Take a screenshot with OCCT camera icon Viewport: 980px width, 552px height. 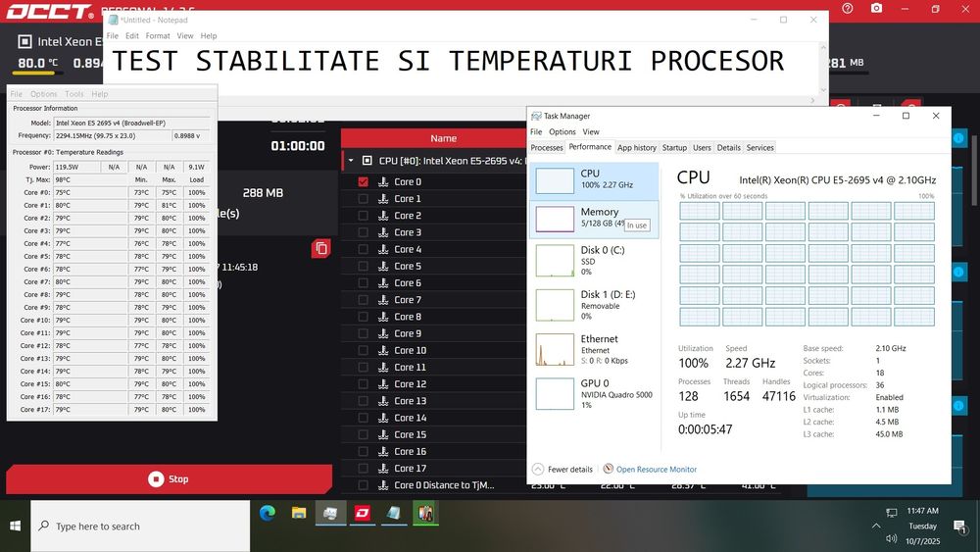click(876, 8)
